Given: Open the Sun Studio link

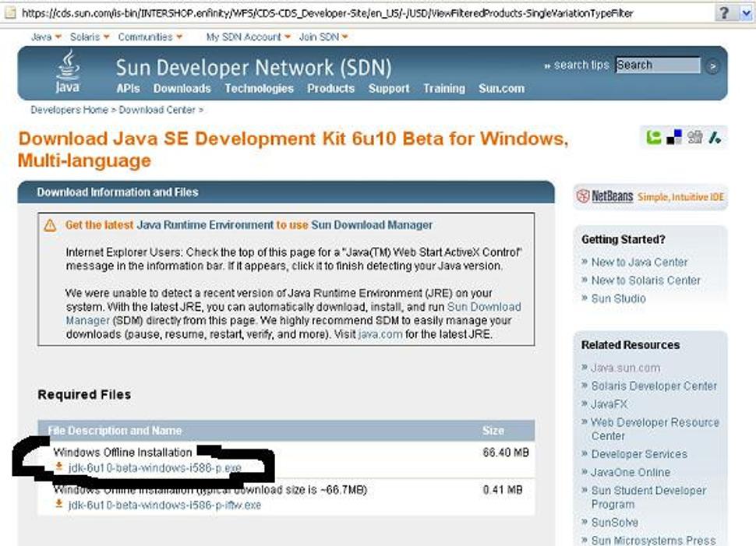Looking at the screenshot, I should (618, 299).
